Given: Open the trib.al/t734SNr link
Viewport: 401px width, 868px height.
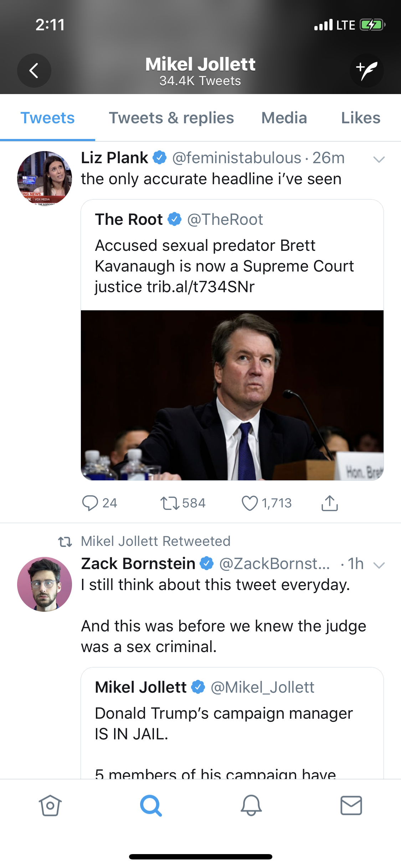Looking at the screenshot, I should point(201,287).
